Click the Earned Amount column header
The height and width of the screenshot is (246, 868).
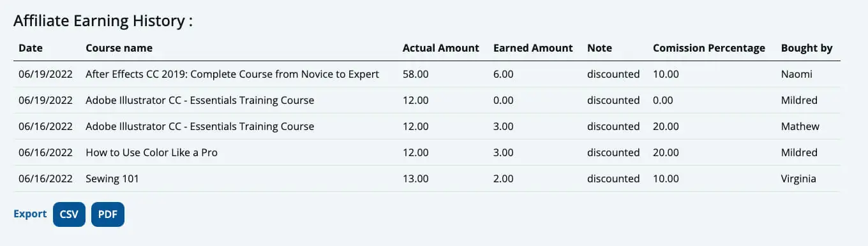pos(533,48)
